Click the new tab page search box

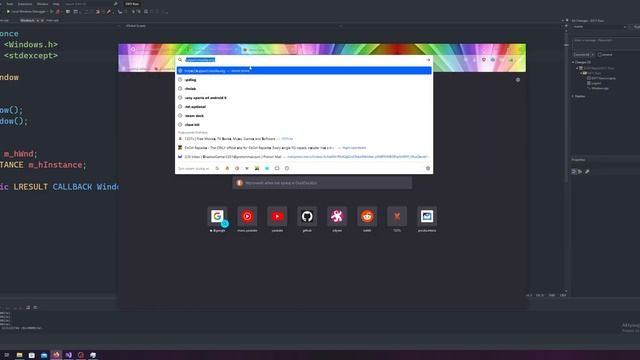(322, 183)
